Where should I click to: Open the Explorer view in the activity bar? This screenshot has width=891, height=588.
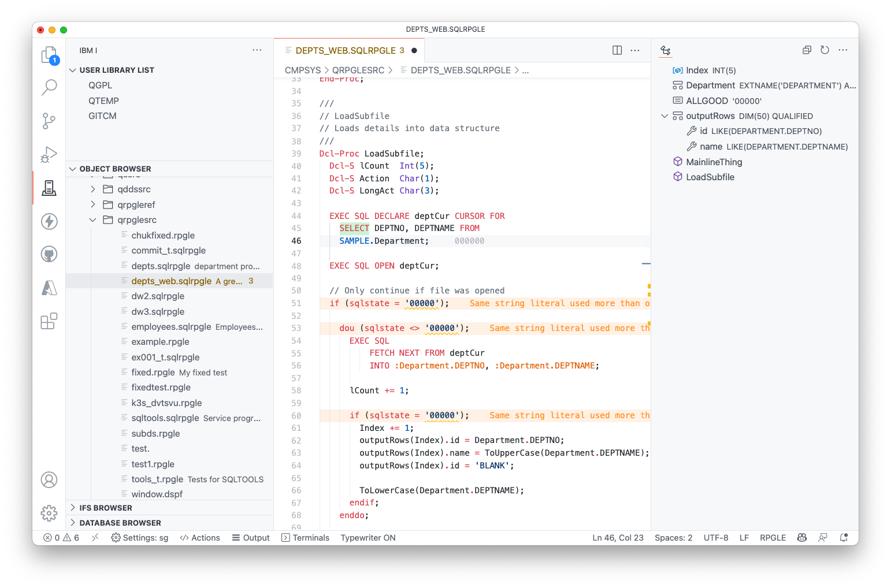(x=49, y=55)
